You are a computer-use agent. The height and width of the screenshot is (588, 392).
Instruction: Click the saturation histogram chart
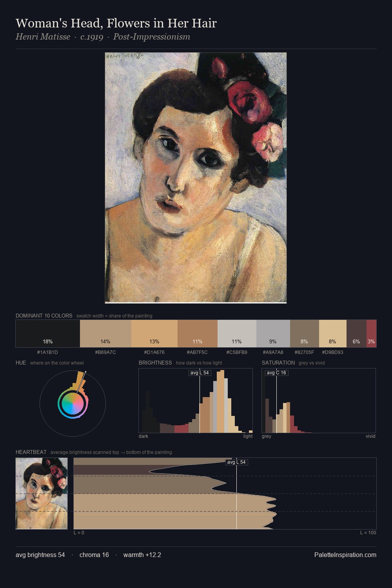[x=319, y=401]
